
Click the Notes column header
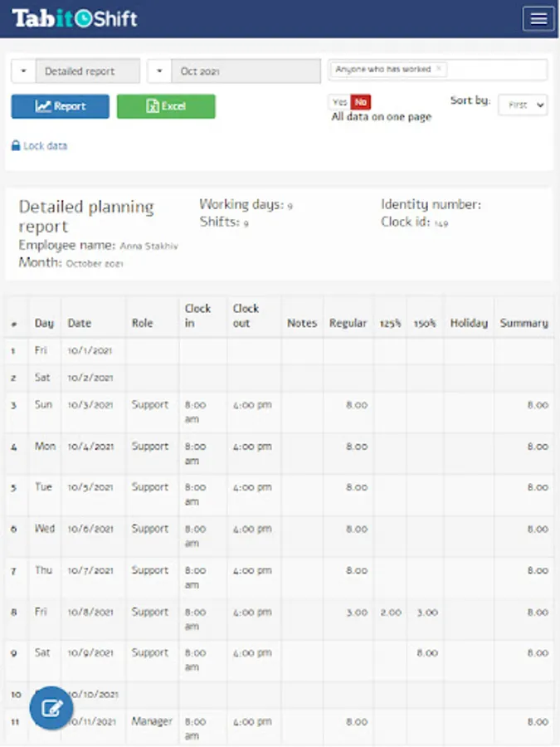point(302,323)
